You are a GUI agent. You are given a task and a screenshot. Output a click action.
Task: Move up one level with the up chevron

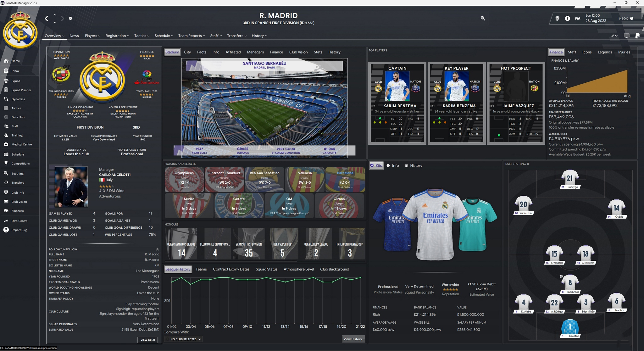point(55,15)
